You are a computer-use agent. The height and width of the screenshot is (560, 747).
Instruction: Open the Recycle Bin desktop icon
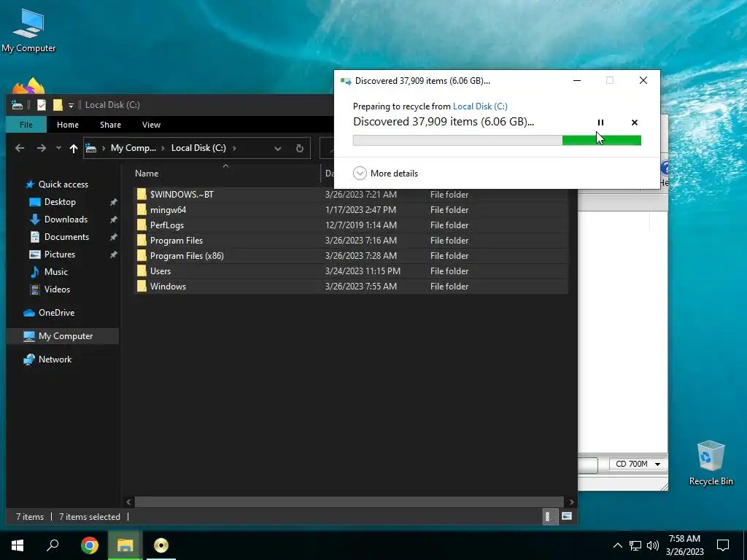[x=711, y=462]
